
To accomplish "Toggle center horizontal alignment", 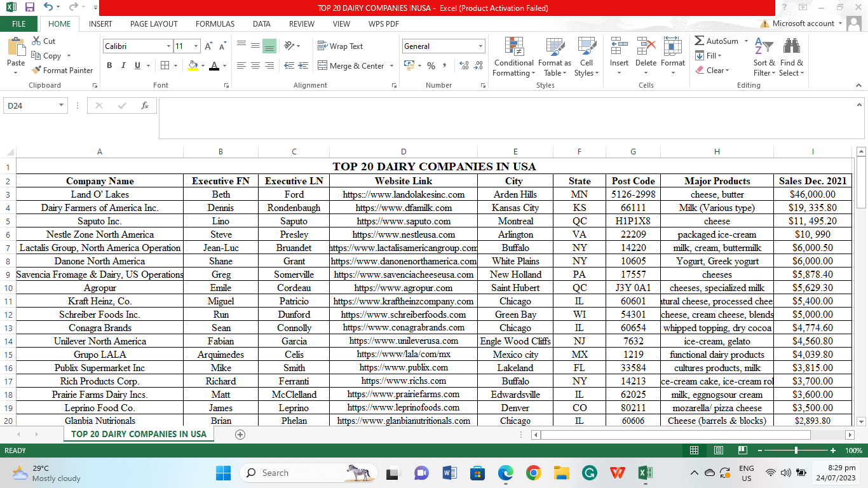I will (x=255, y=65).
